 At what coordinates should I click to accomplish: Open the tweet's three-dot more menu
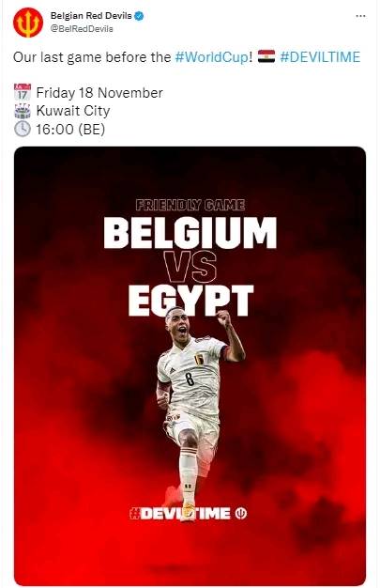[x=360, y=16]
